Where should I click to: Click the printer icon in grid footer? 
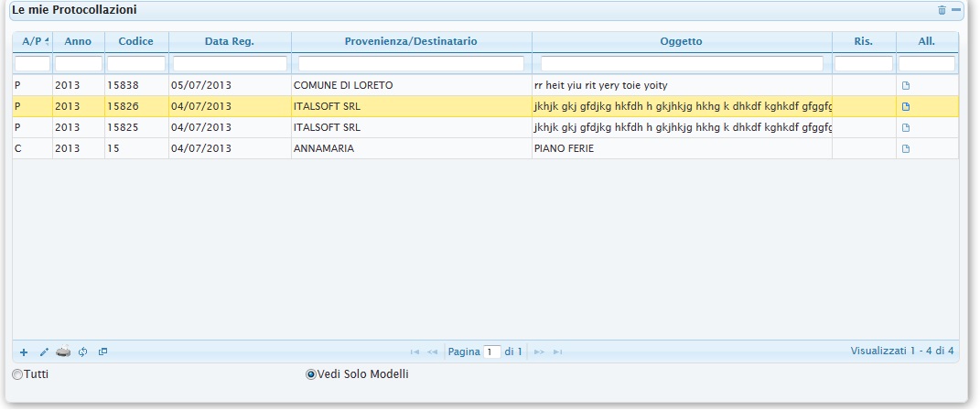click(63, 352)
